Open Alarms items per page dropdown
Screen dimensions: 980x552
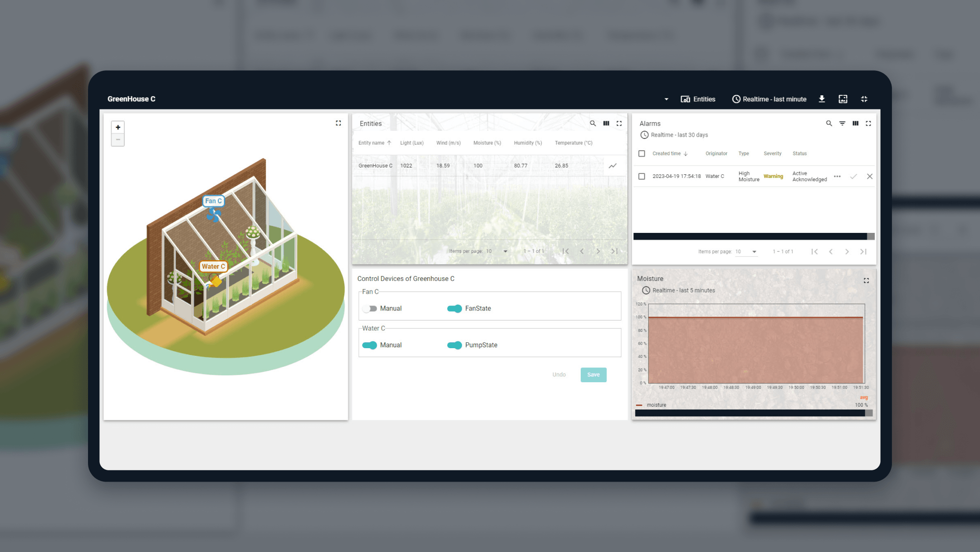click(746, 252)
